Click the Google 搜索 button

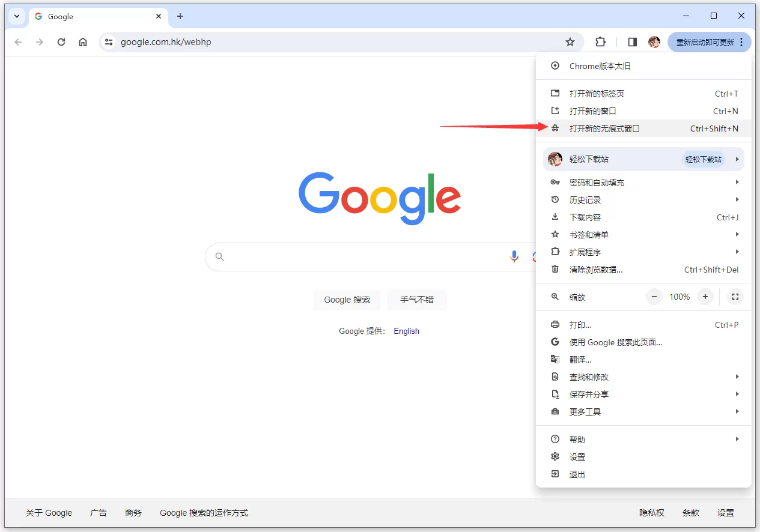click(347, 300)
